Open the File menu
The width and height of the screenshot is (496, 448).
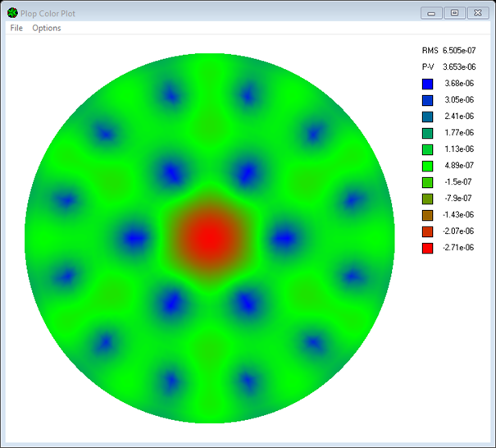coord(16,28)
